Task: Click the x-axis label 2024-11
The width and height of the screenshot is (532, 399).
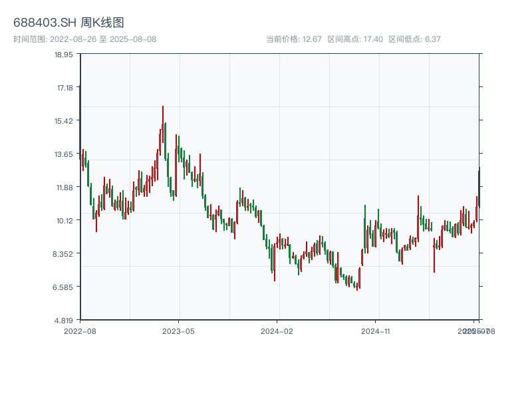Action: (x=376, y=331)
